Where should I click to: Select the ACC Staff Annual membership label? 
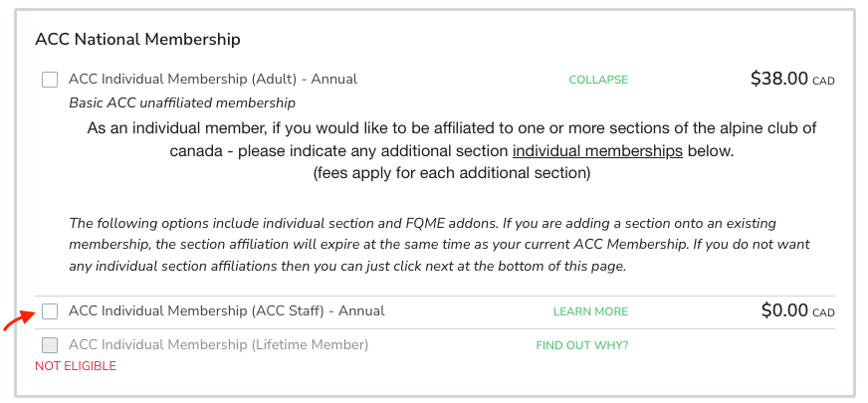[x=226, y=311]
